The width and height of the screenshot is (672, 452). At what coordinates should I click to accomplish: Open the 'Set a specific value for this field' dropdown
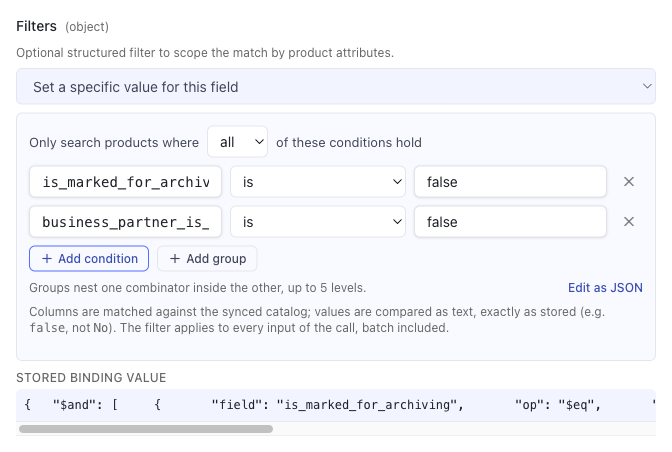[336, 87]
